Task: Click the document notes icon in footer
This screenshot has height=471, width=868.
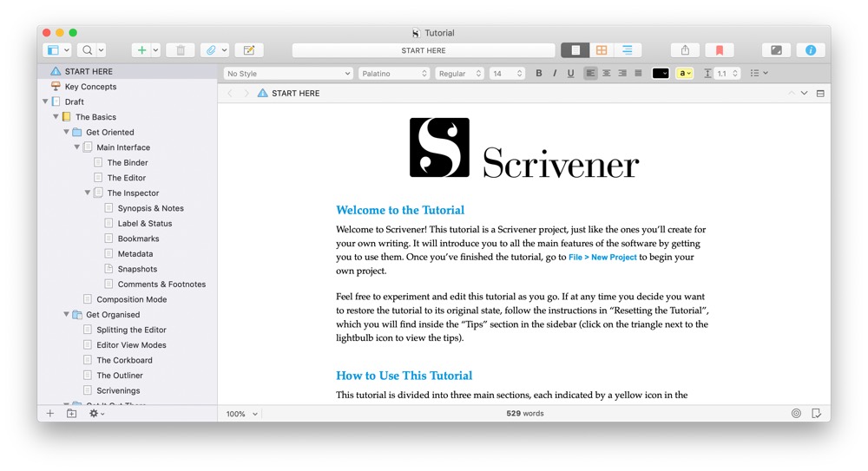Action: (x=817, y=414)
